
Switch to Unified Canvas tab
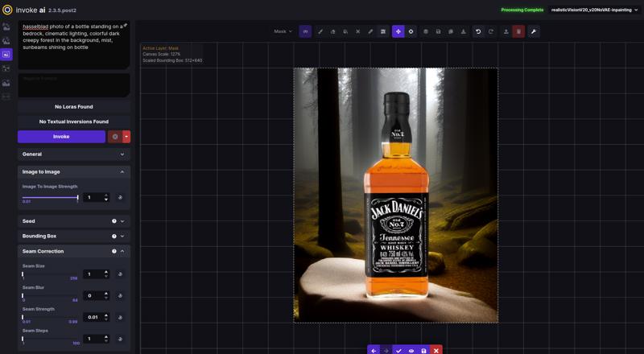(x=6, y=54)
